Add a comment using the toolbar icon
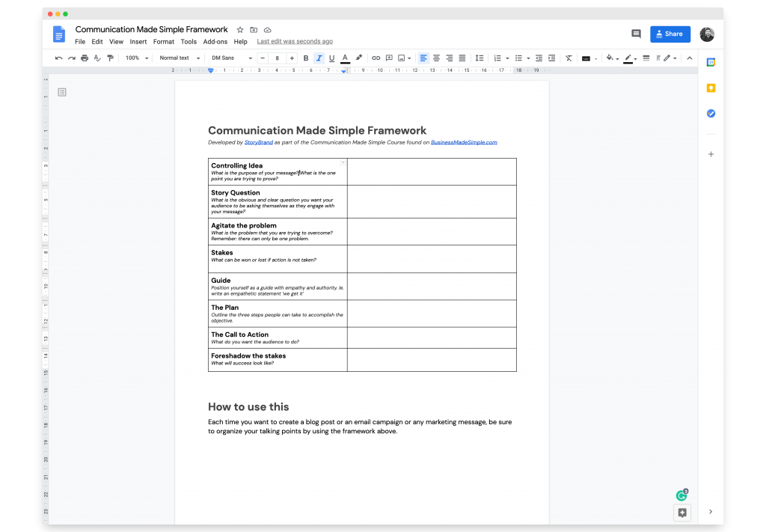766x532 pixels. tap(389, 58)
